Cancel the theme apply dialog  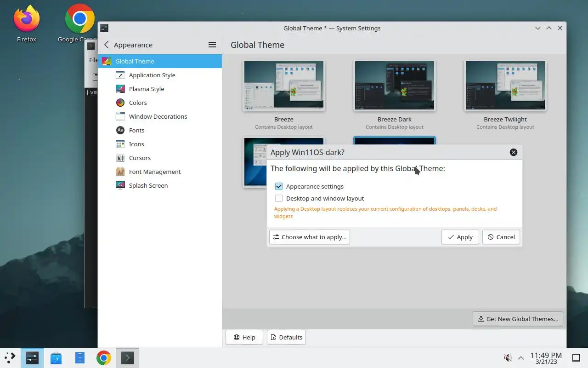[501, 237]
